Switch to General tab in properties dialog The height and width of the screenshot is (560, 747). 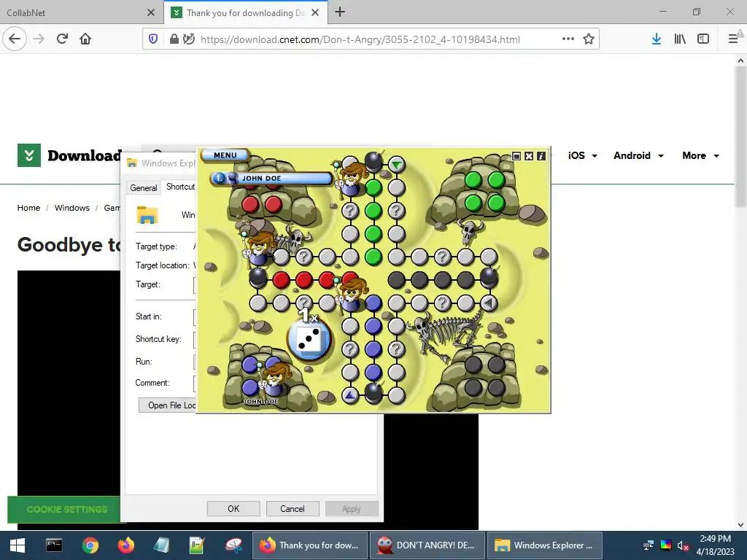click(144, 188)
